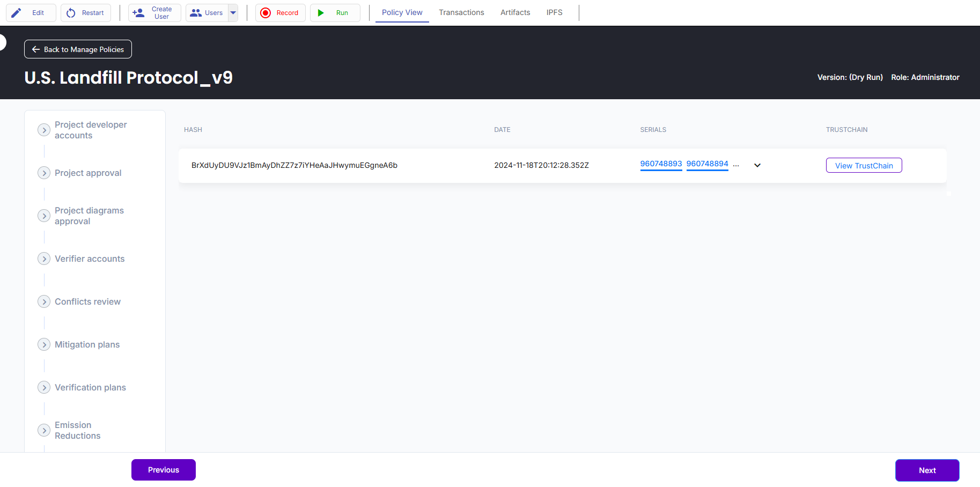Open the Artifacts tab
This screenshot has width=980, height=487.
point(515,12)
